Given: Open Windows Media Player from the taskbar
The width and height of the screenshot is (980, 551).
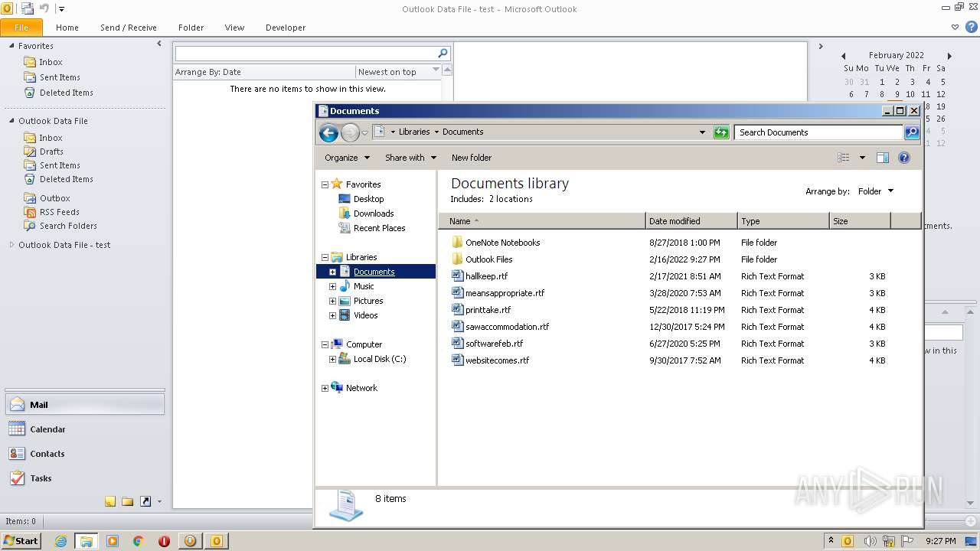Looking at the screenshot, I should click(113, 541).
